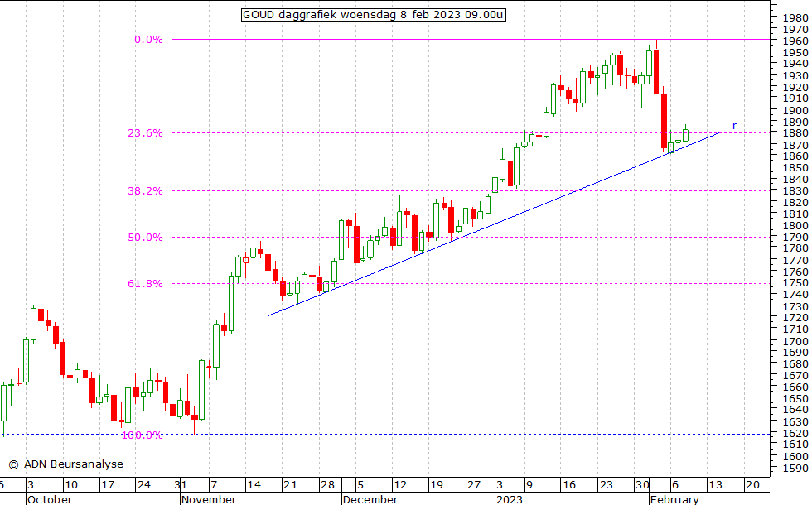Screen dimensions: 812x505
Task: Click price level 1830 on the axis
Action: (795, 191)
